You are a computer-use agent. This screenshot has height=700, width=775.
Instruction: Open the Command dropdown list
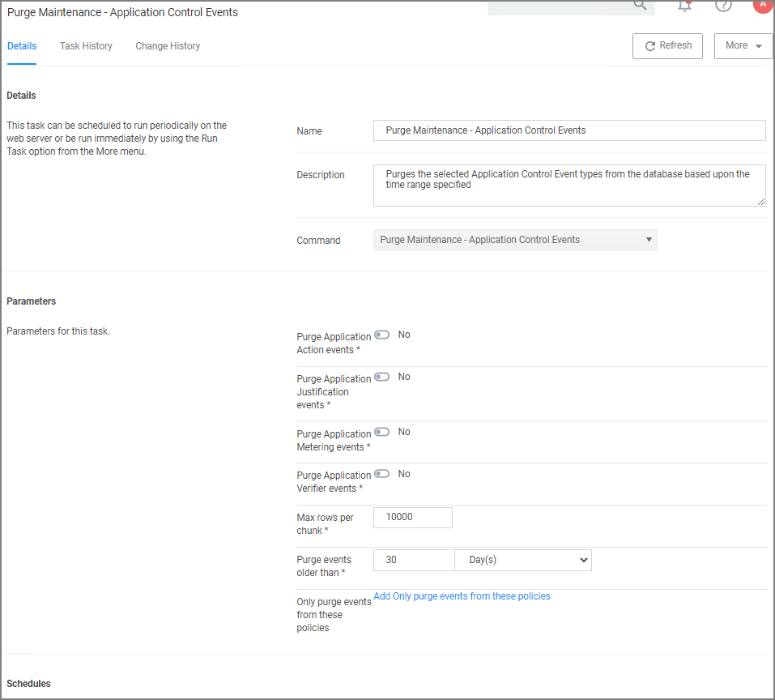point(515,240)
